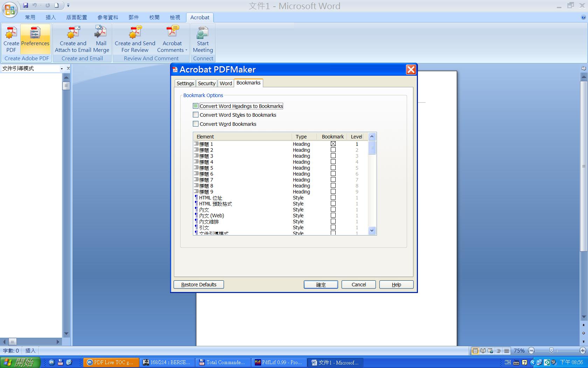Enable Convert Word Styles to Bookmarks
The image size is (588, 368).
[196, 115]
